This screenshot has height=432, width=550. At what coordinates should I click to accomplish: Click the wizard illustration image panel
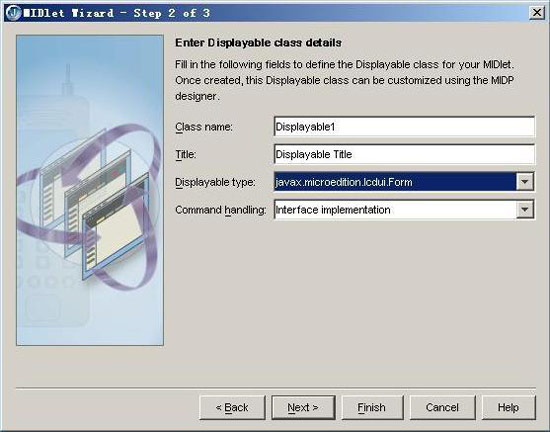90,190
